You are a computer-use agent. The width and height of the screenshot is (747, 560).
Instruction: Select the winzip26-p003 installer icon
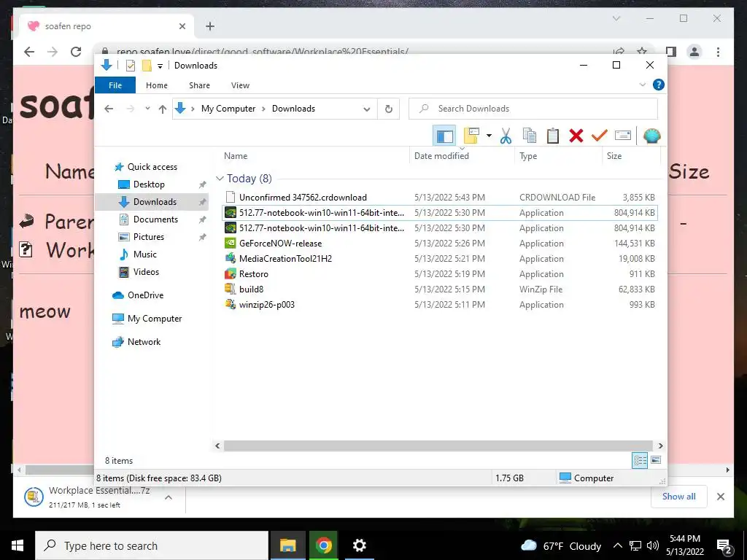click(231, 304)
